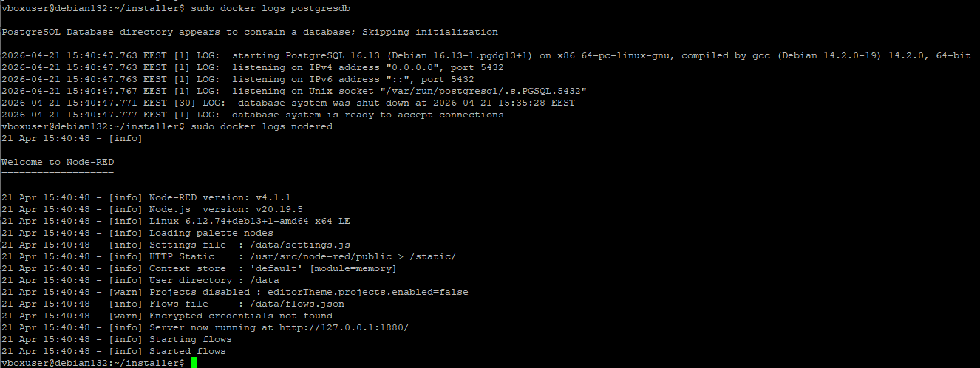Click the "Encrypted credentials not found" warning

(x=241, y=316)
